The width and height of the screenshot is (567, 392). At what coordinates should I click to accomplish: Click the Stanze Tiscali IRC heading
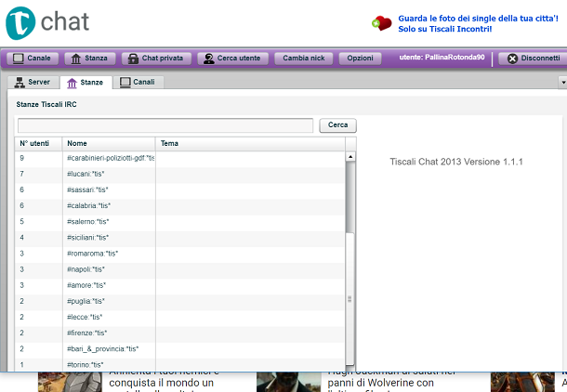46,104
